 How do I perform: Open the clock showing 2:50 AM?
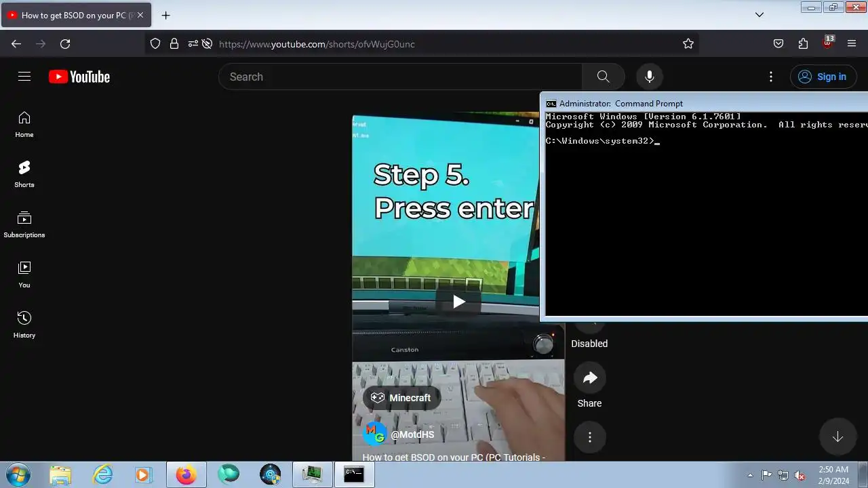click(x=833, y=474)
